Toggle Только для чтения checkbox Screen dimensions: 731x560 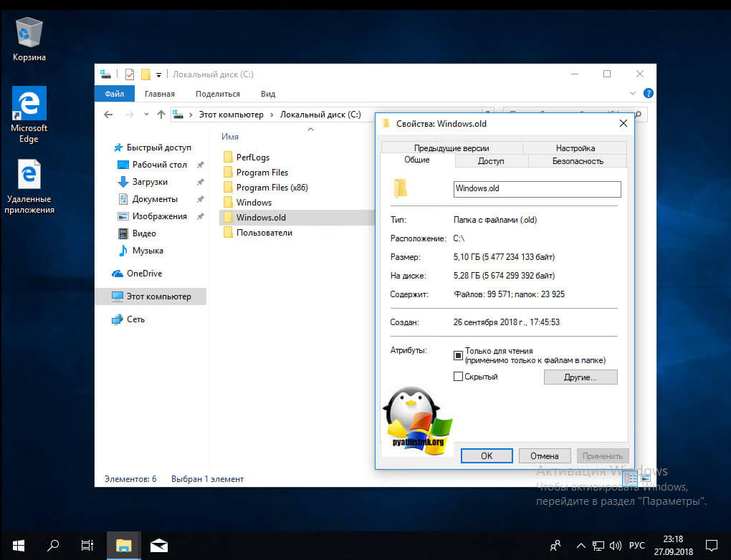click(458, 355)
